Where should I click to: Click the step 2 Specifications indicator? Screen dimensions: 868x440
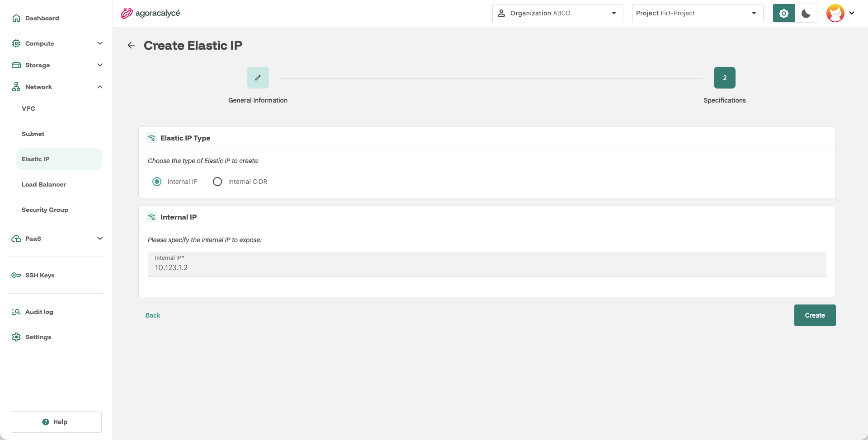(725, 78)
